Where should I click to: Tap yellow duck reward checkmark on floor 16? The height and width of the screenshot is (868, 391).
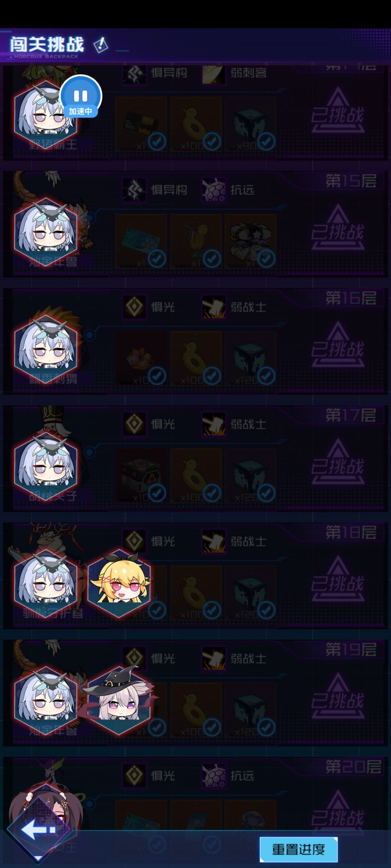pos(212,376)
